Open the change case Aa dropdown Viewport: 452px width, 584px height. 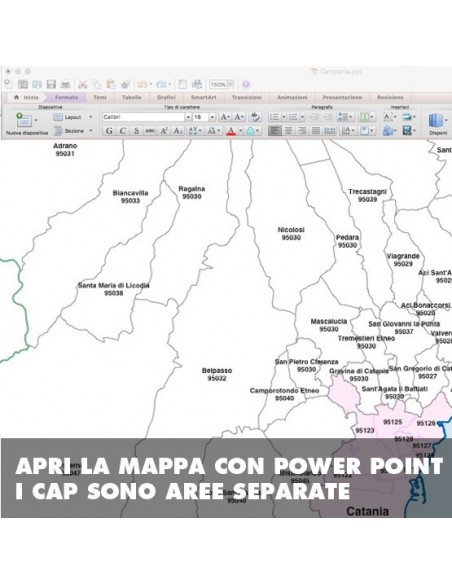pos(213,131)
